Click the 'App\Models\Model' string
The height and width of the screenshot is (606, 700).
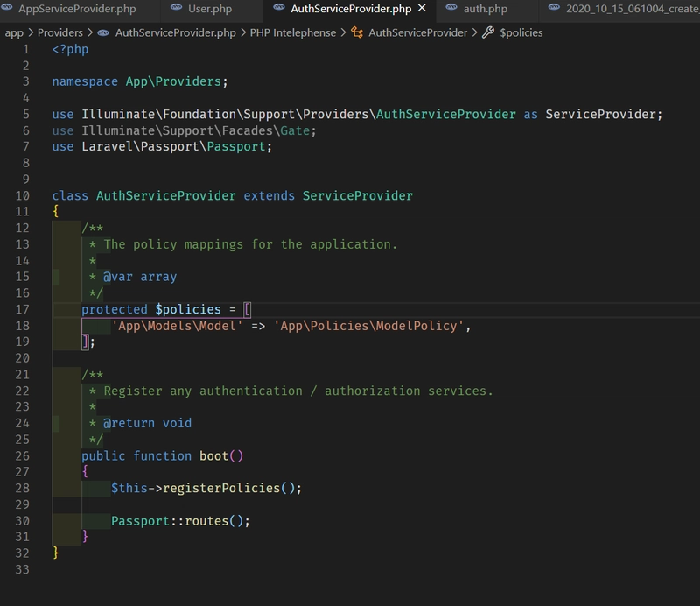(x=177, y=326)
